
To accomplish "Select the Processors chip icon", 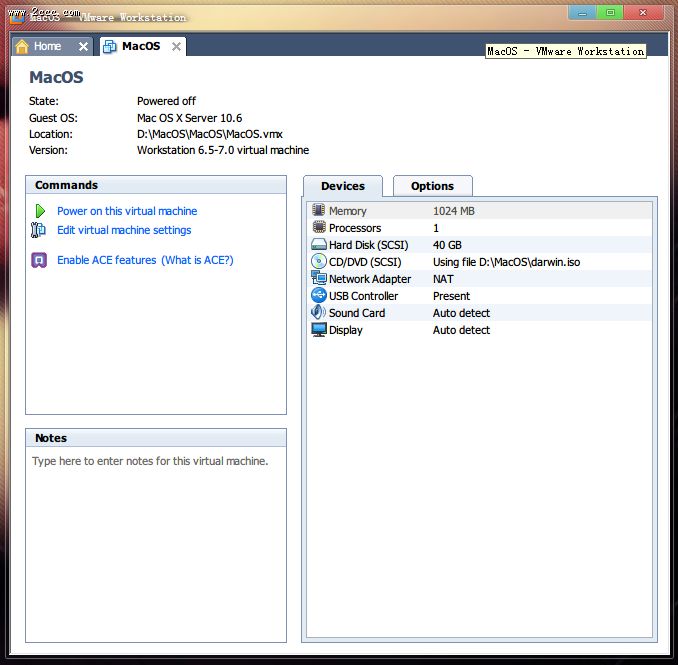I will pos(319,227).
